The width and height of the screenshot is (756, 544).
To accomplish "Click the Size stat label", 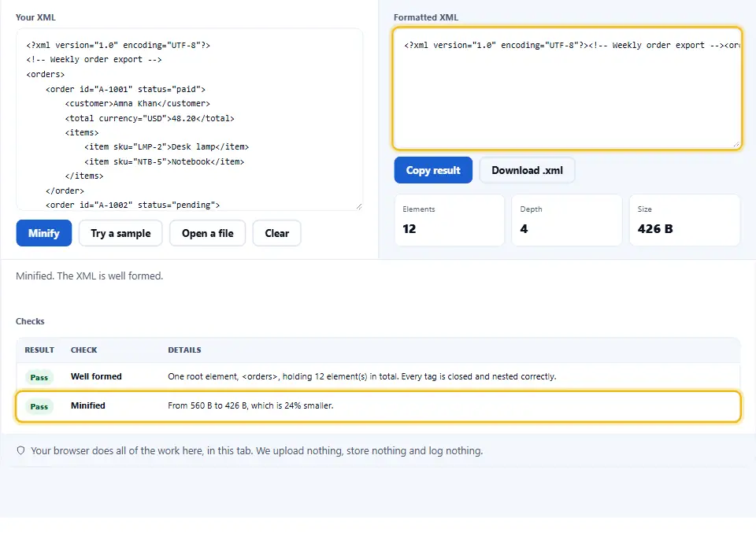I will (645, 209).
